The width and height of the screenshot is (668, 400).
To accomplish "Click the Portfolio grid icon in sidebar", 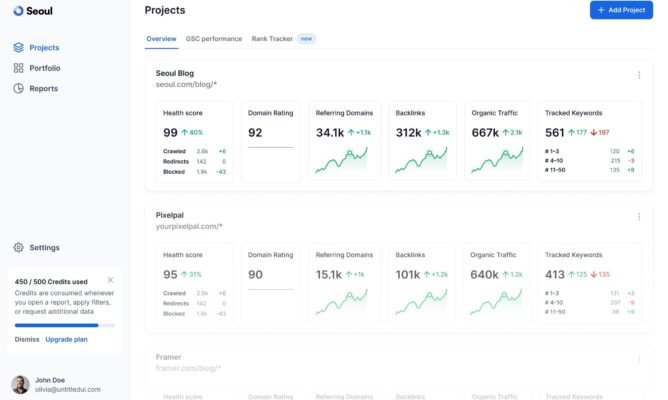I will 19,68.
